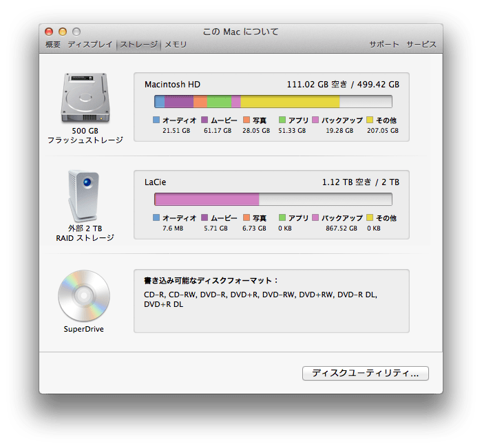Click the 111.02 GB 空き / 499.42 GB text

tap(343, 85)
